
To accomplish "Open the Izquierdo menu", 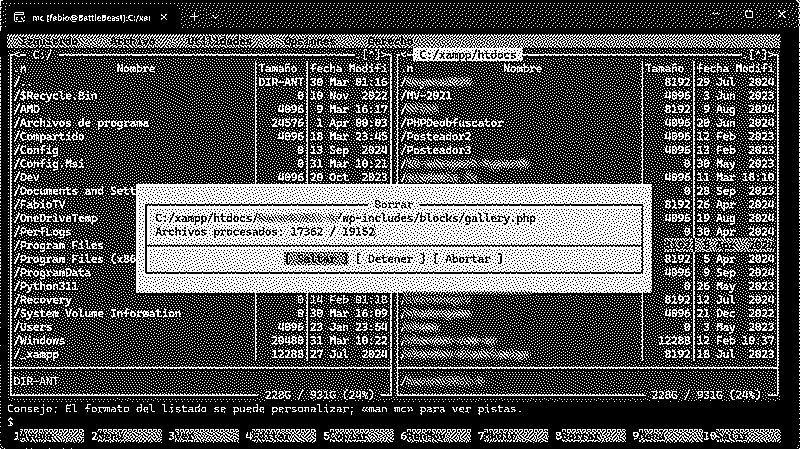I will coord(51,41).
